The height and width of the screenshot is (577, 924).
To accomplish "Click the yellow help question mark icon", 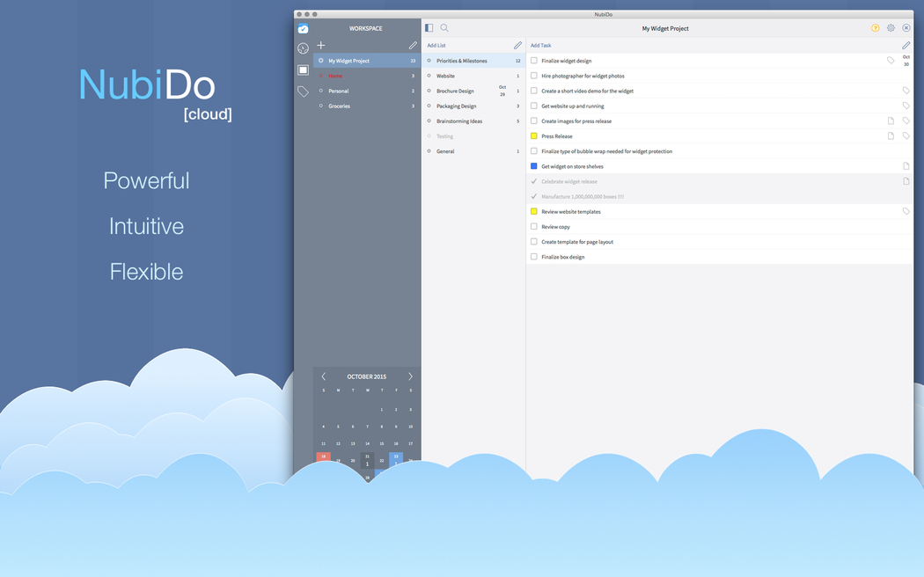I will point(875,28).
